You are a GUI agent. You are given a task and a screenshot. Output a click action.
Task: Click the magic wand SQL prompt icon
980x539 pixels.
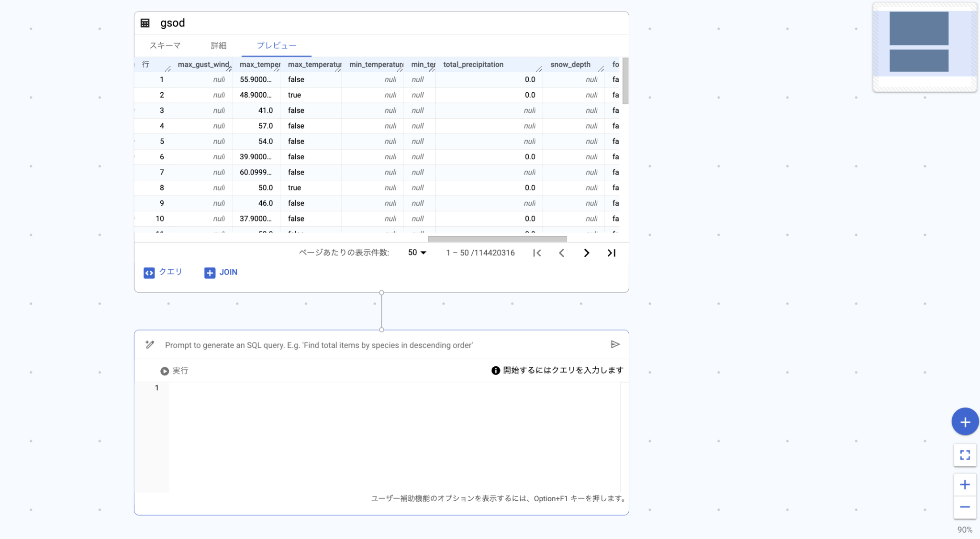coord(149,344)
